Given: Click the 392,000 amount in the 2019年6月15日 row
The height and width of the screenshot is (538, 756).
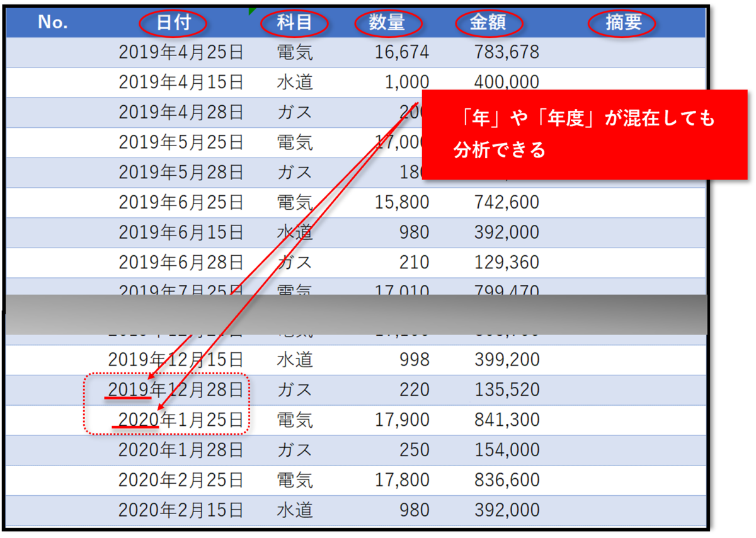Looking at the screenshot, I should coord(507,232).
